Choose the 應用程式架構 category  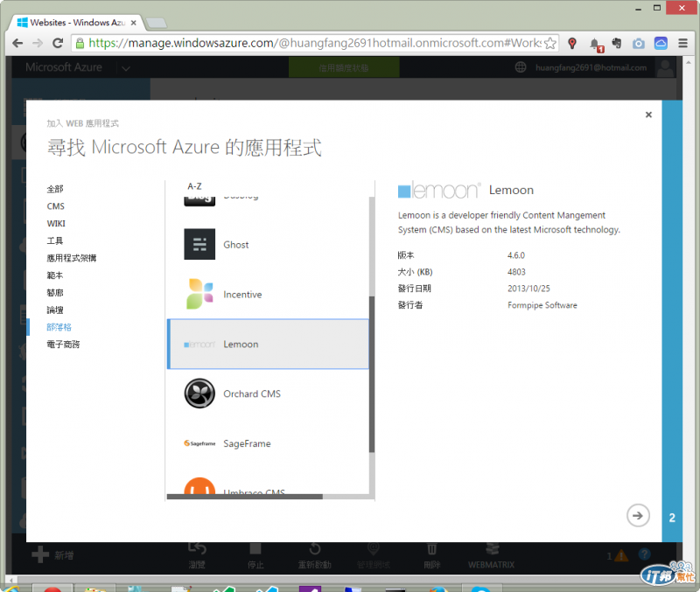(72, 258)
